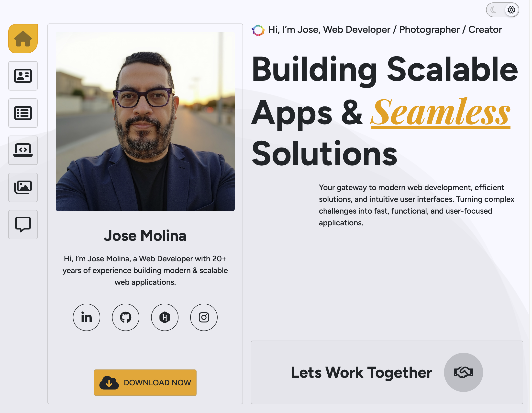Click the colorful ring logo icon
The width and height of the screenshot is (532, 413).
coord(258,30)
